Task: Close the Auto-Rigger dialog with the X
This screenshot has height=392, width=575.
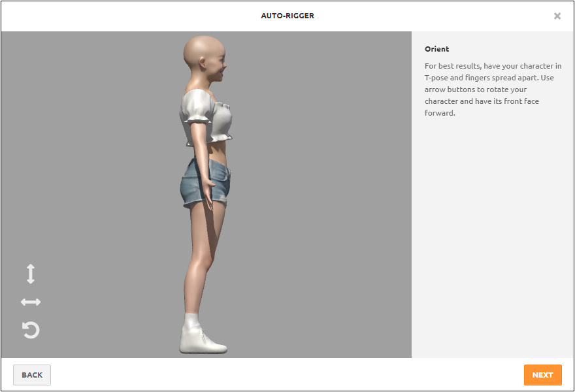Action: click(x=557, y=16)
